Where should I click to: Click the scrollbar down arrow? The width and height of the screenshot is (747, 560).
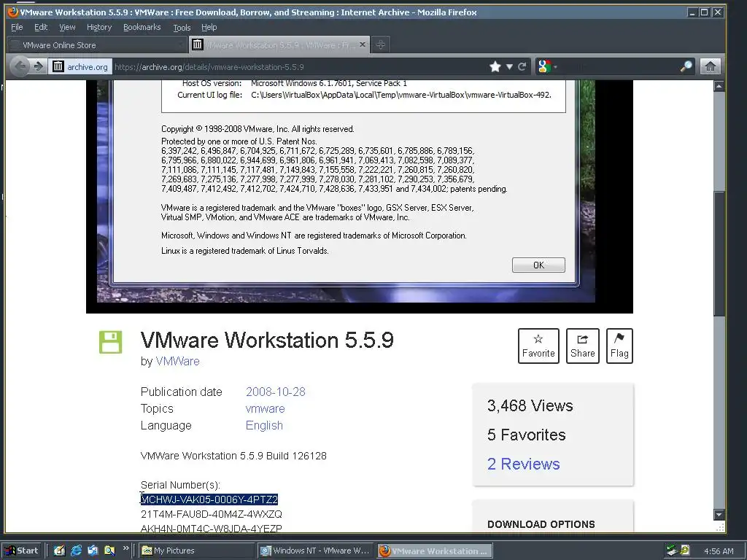(x=719, y=515)
